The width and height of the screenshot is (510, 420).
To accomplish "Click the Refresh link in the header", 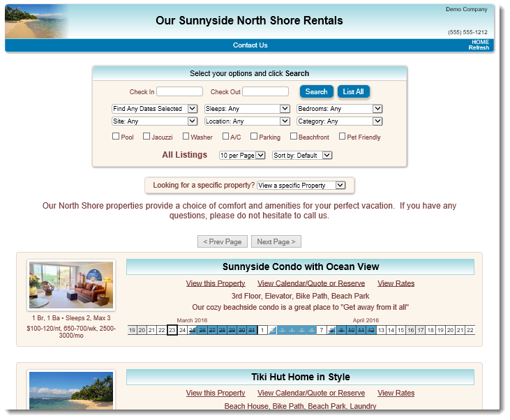I will pos(479,48).
